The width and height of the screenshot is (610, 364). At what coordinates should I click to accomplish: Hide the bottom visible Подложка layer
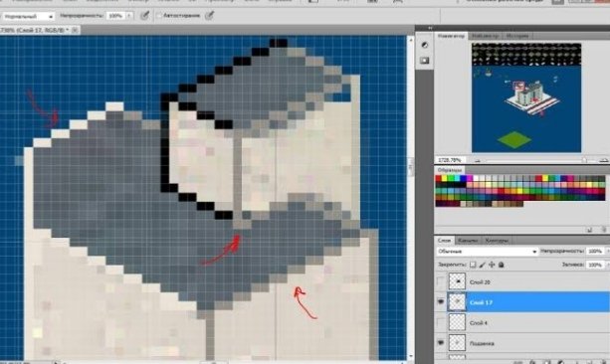click(441, 342)
